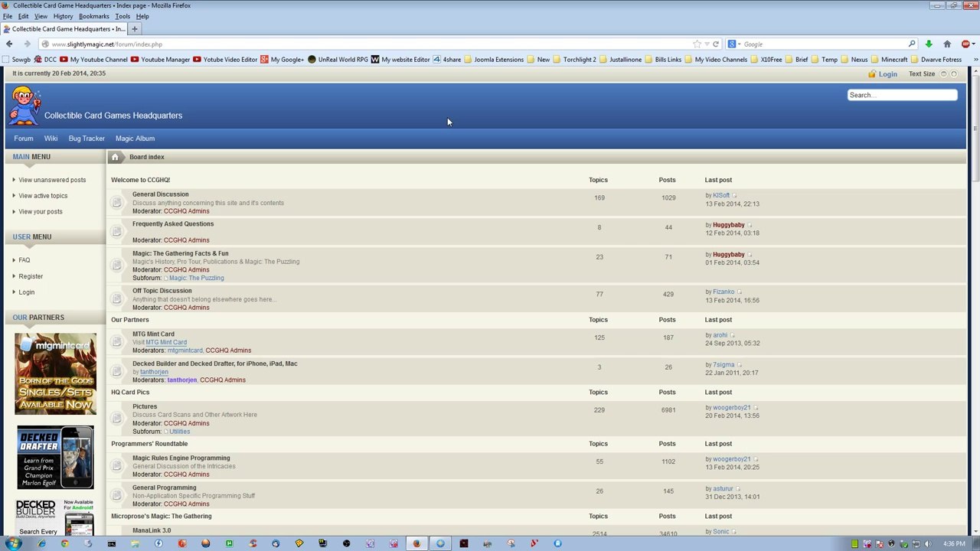Click the woogerboy21 name in Pictures row
The height and width of the screenshot is (551, 980).
point(731,408)
